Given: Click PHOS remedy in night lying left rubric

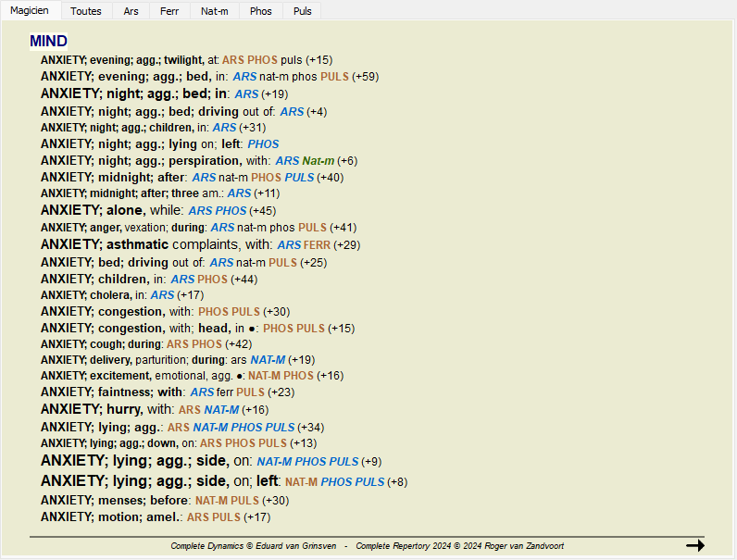Looking at the screenshot, I should (x=263, y=144).
